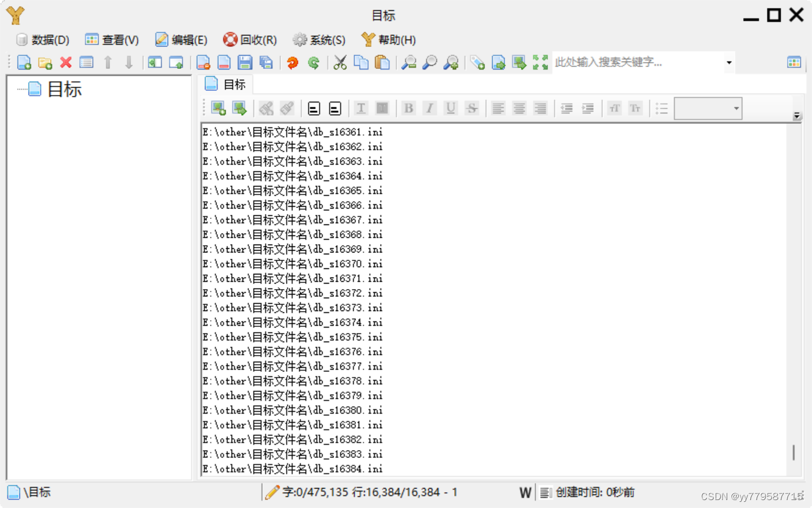Toggle strikethrough formatting
Screen dimensions: 812x508
(x=471, y=109)
